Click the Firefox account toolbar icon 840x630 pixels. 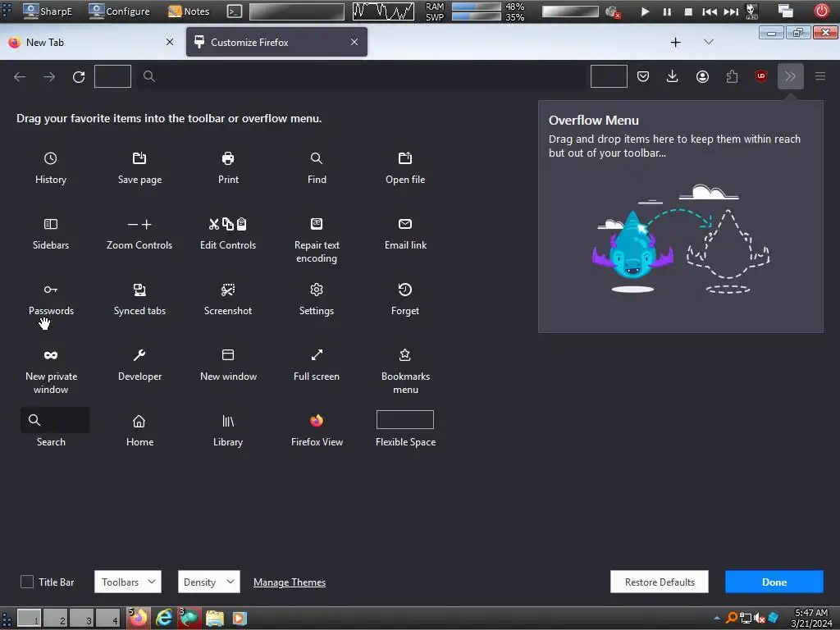[x=702, y=76]
